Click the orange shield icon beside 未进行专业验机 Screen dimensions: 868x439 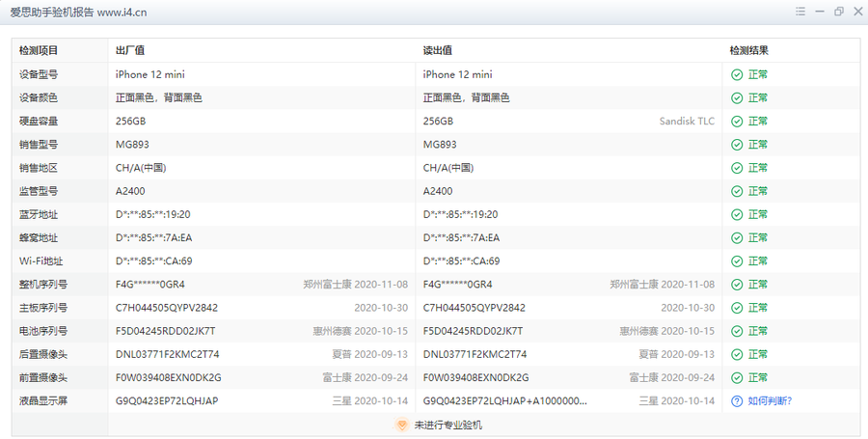(402, 425)
